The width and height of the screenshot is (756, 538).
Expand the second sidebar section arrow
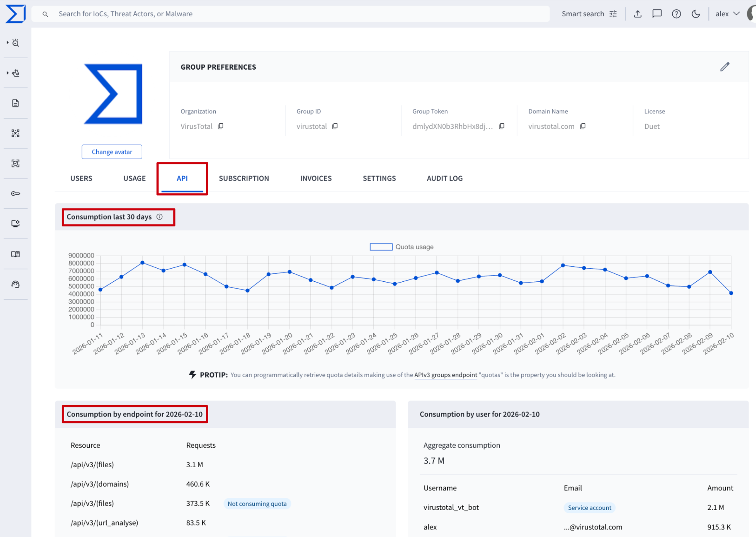tap(8, 73)
